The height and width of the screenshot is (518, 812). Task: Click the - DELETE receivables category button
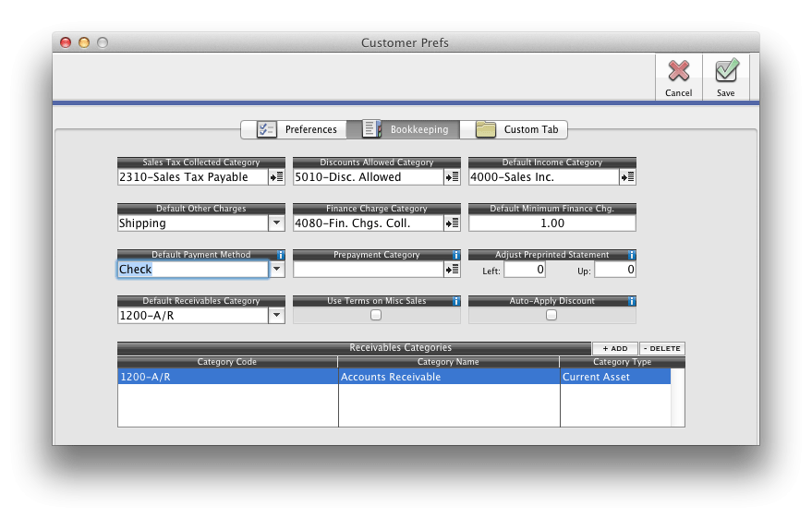point(661,348)
